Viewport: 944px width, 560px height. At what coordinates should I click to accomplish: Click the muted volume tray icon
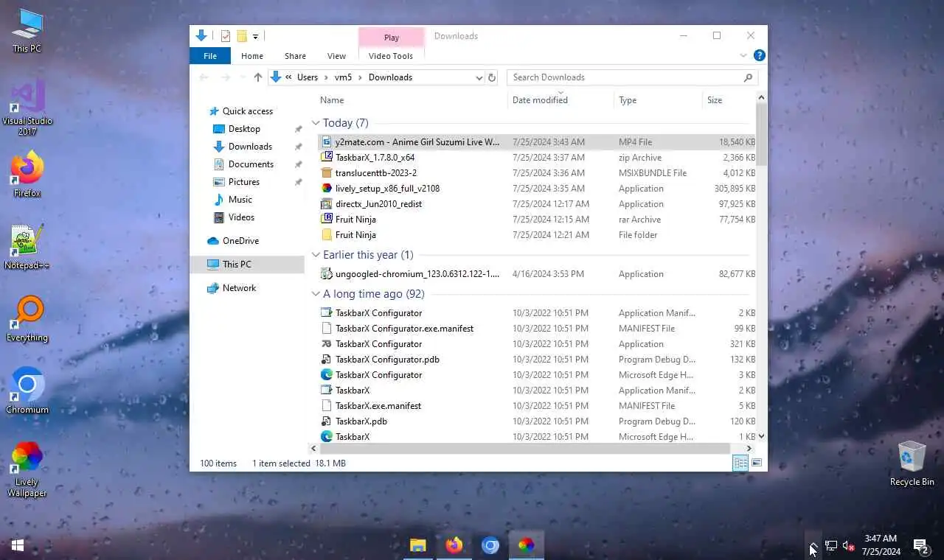click(x=849, y=546)
